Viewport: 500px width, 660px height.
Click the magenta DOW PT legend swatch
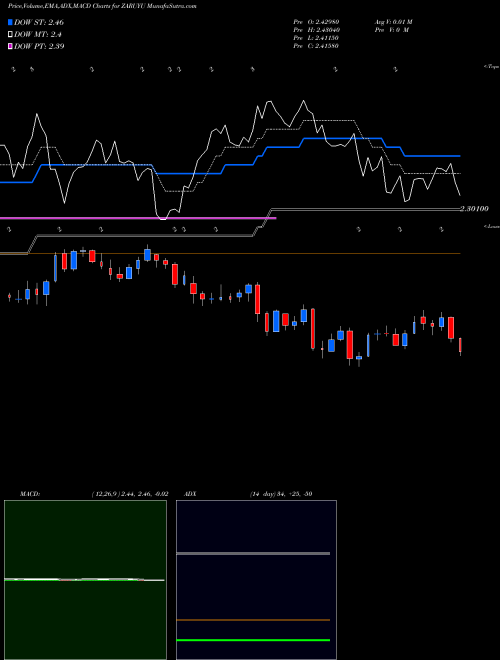pyautogui.click(x=10, y=46)
